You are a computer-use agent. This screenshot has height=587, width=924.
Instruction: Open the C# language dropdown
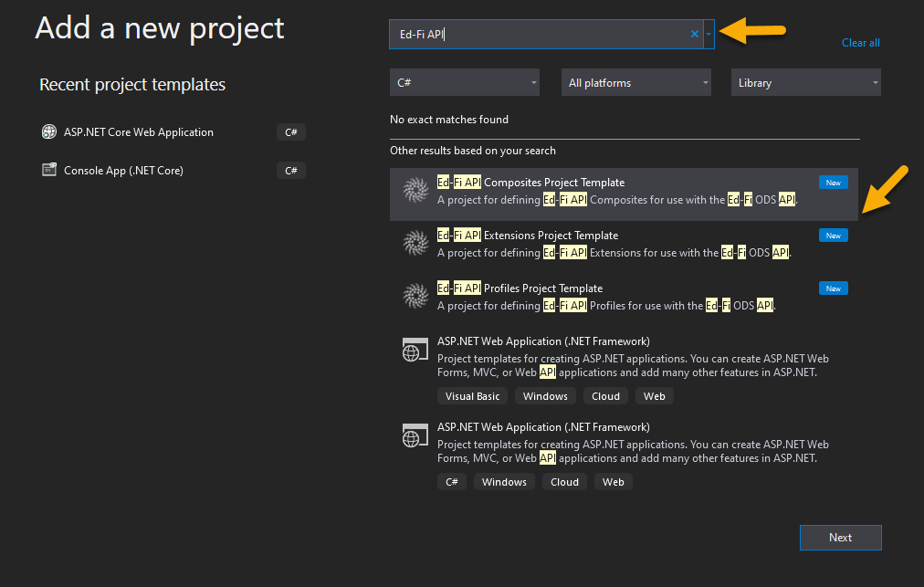(464, 82)
